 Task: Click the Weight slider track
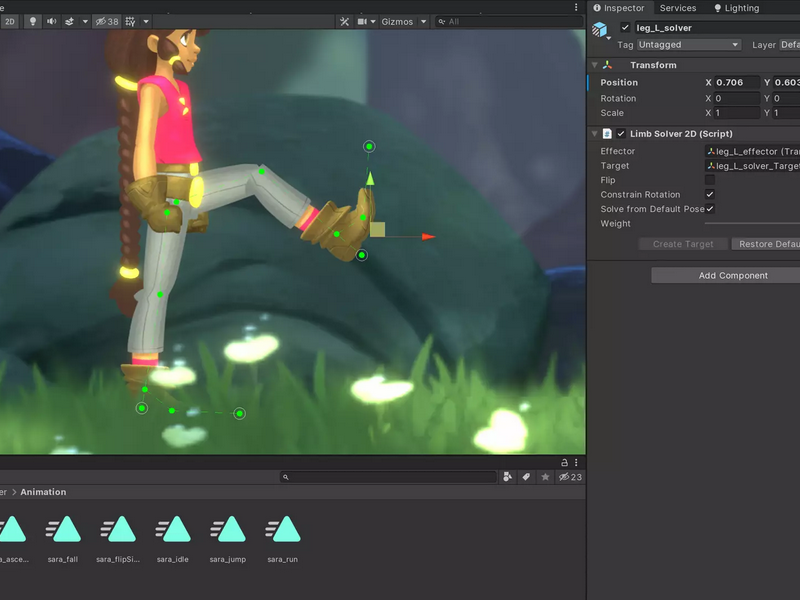point(752,223)
